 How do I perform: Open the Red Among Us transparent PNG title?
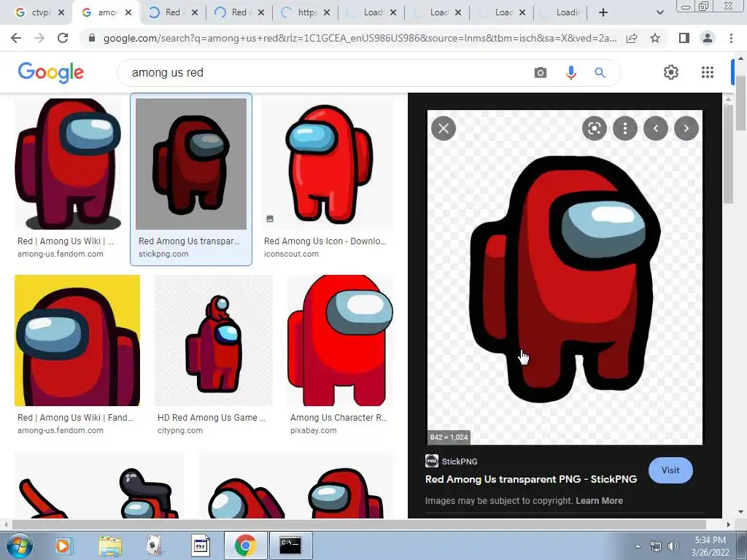[x=531, y=480]
